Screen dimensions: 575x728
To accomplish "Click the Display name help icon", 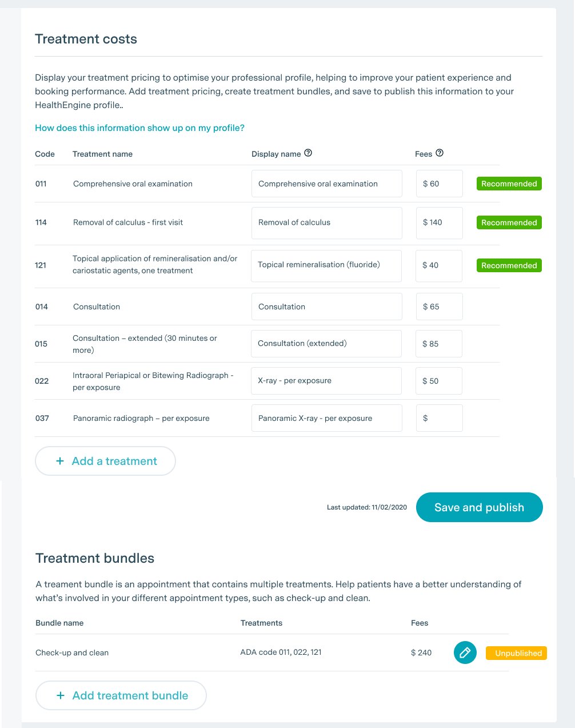I will point(308,153).
